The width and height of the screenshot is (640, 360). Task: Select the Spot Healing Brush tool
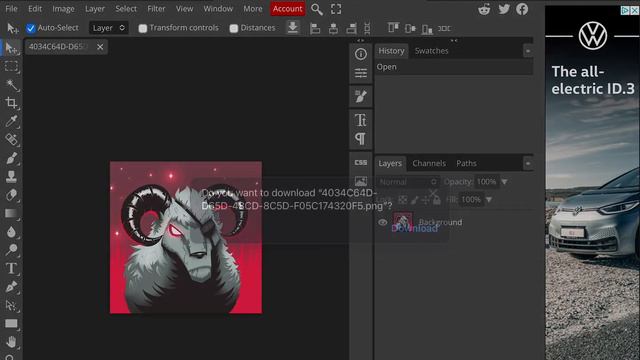(x=11, y=140)
